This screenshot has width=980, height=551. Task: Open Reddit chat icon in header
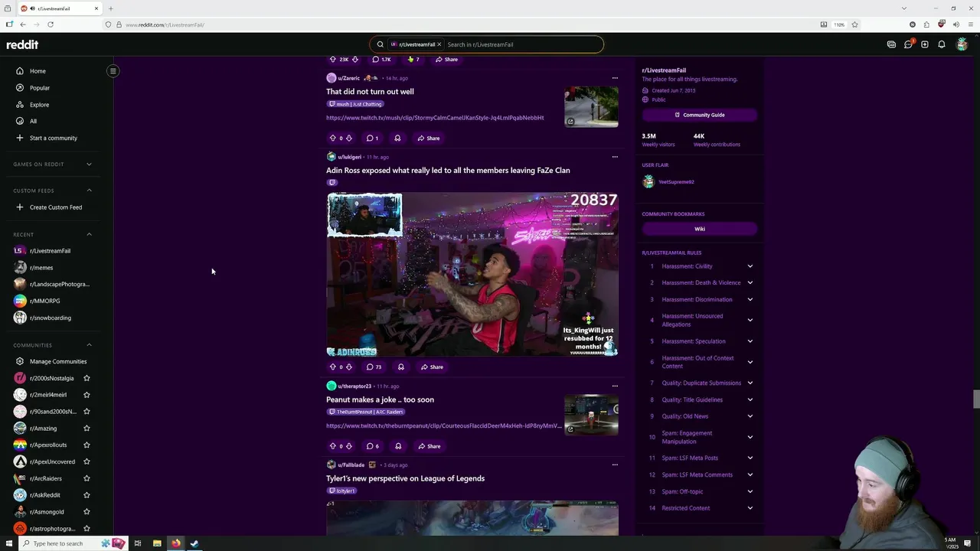908,44
